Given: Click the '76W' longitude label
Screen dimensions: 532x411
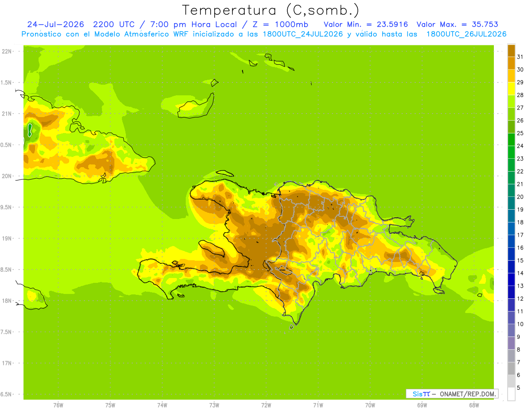Looking at the screenshot, I should tap(58, 405).
